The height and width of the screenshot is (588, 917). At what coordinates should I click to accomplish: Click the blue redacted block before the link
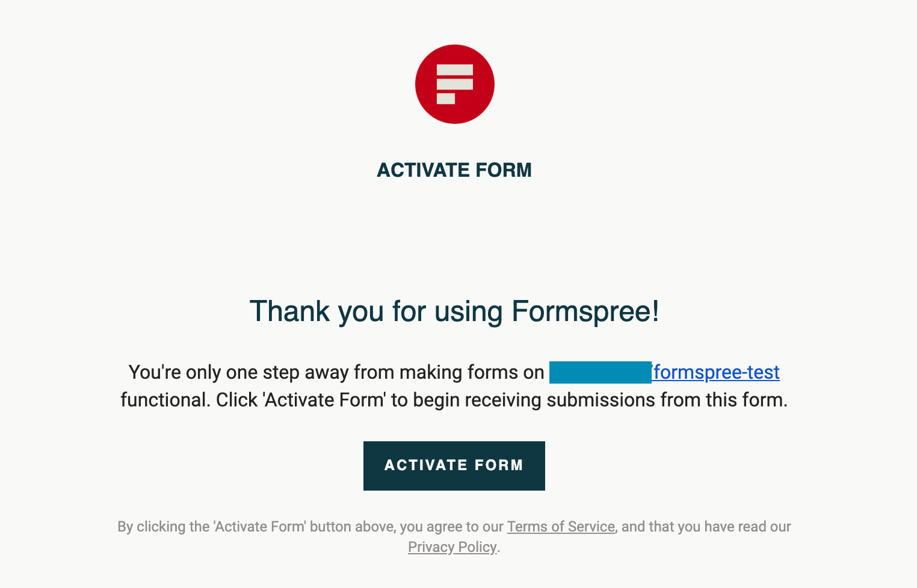[600, 372]
